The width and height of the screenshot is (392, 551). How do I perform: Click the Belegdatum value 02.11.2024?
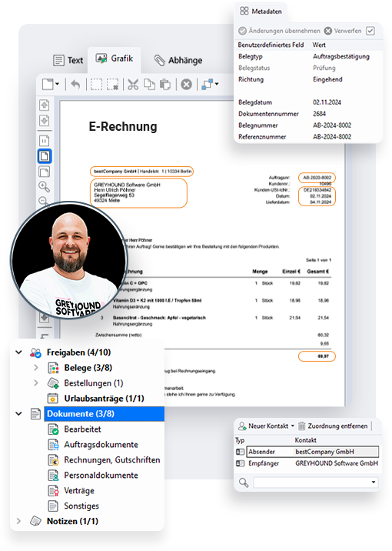pyautogui.click(x=327, y=102)
